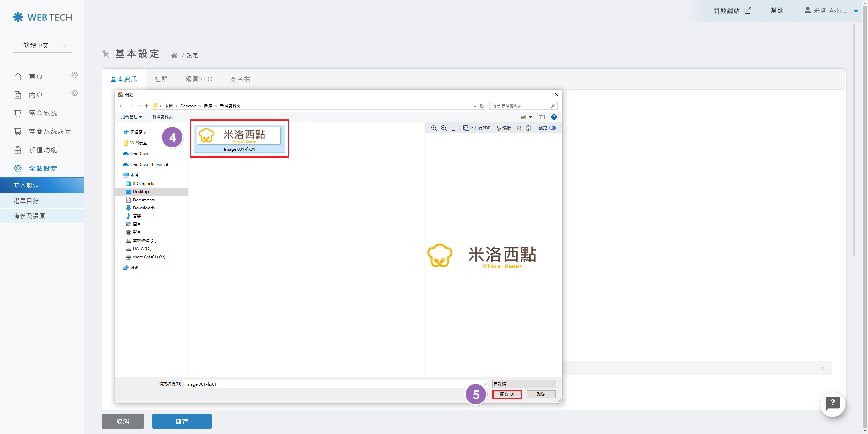This screenshot has height=434, width=868.
Task: Click the 開啟(O) open button
Action: (x=507, y=394)
